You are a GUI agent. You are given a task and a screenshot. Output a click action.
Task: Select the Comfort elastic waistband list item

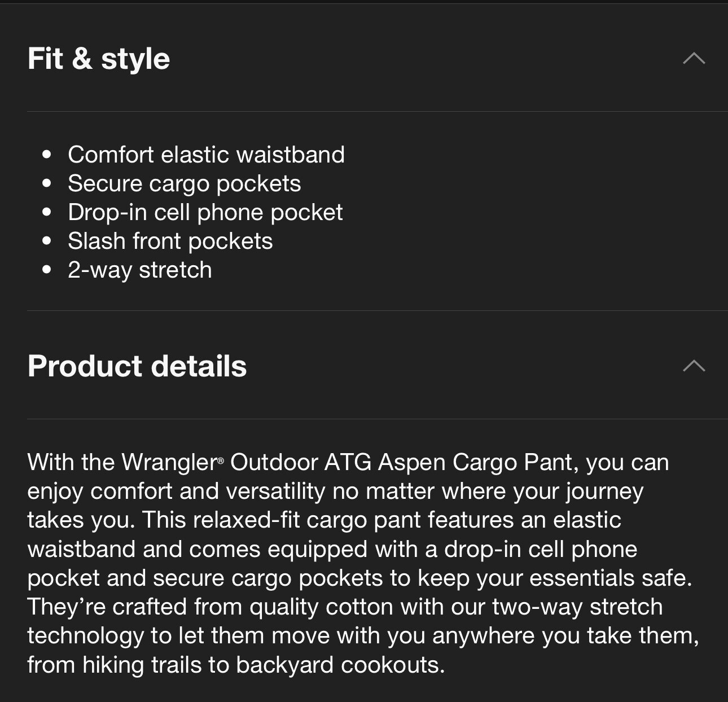pyautogui.click(x=206, y=155)
